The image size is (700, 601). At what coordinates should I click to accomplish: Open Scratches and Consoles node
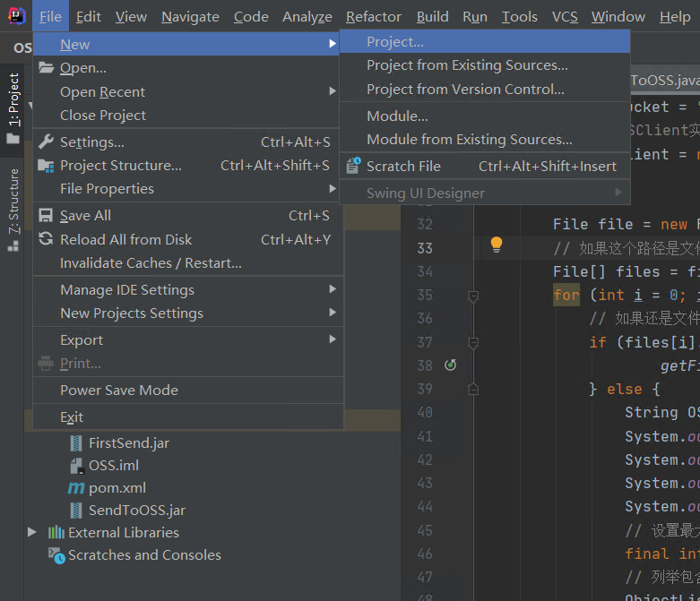(143, 555)
